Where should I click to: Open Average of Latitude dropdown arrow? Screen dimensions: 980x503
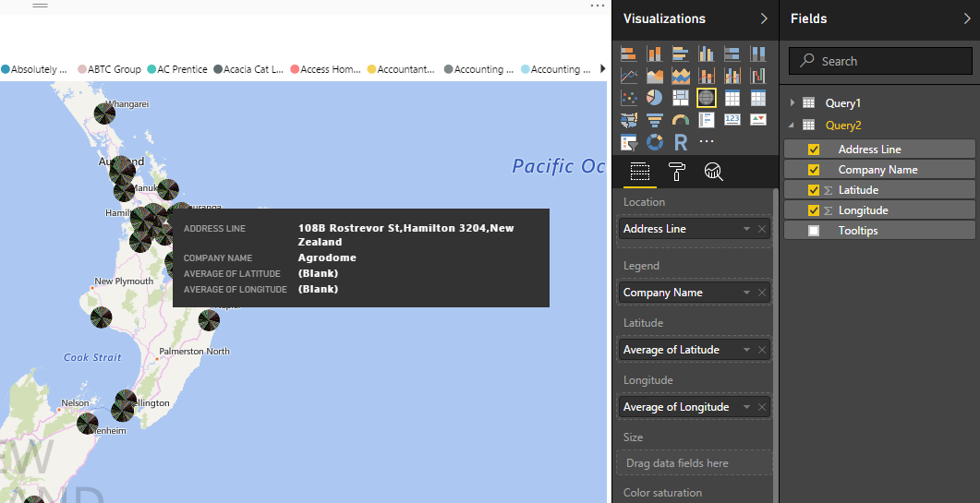point(746,350)
